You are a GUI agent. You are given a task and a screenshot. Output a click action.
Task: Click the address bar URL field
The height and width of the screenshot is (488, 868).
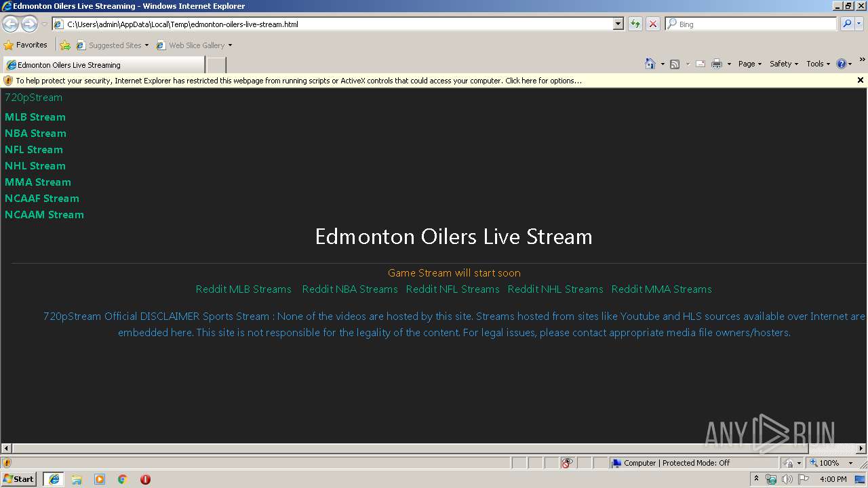pyautogui.click(x=332, y=24)
